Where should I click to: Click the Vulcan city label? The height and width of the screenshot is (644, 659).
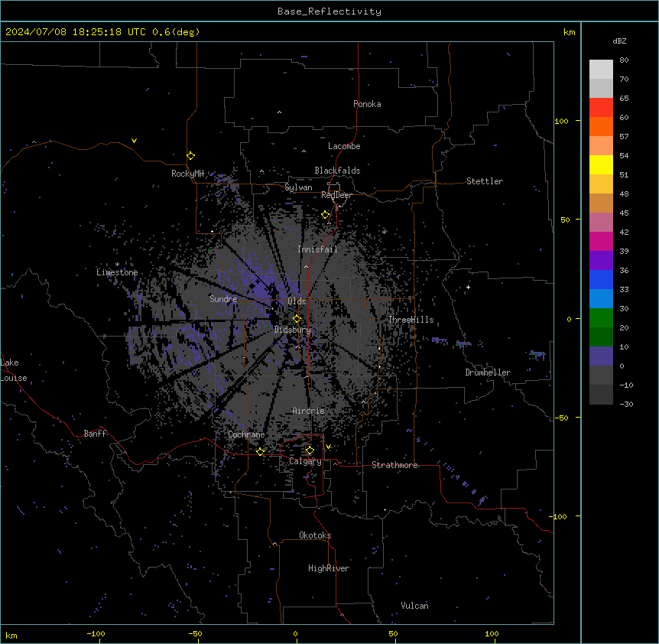415,606
